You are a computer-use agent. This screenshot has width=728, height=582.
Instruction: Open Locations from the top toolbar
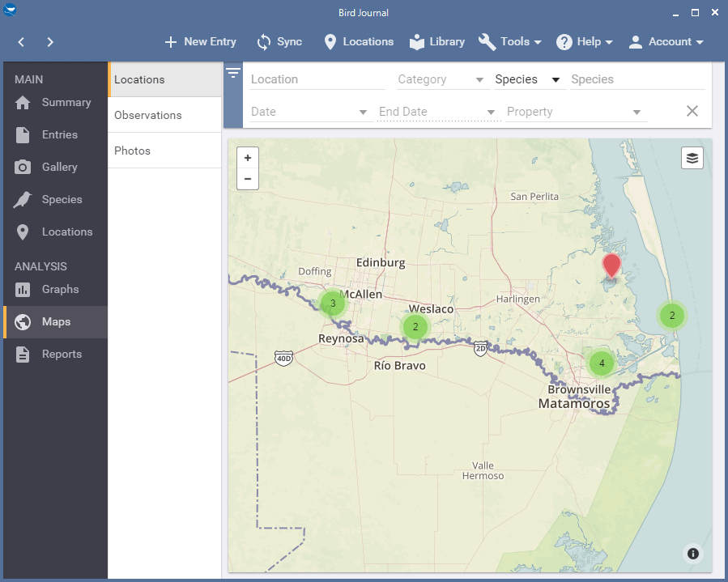coord(359,42)
